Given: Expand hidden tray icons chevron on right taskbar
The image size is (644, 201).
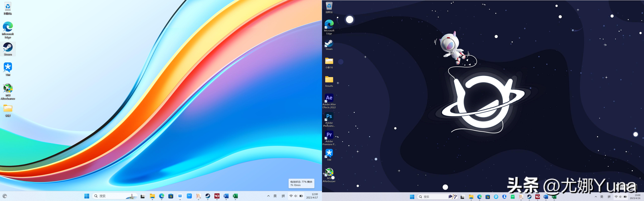Looking at the screenshot, I should 596,197.
